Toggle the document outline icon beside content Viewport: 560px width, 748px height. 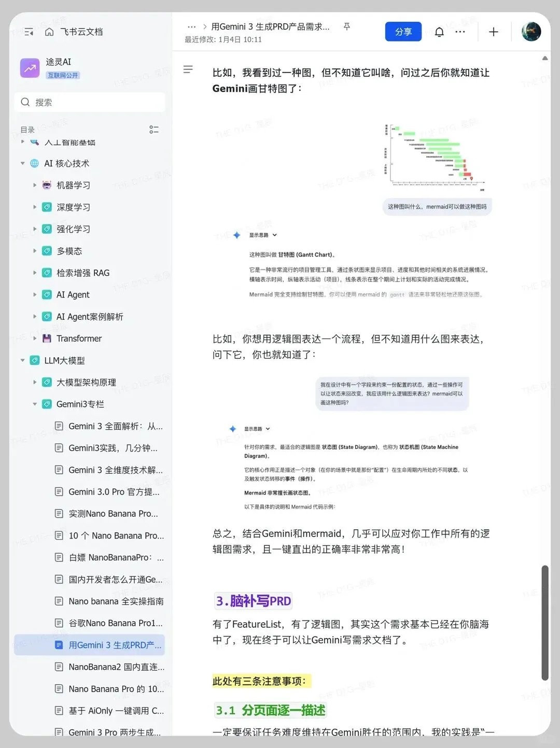[188, 69]
